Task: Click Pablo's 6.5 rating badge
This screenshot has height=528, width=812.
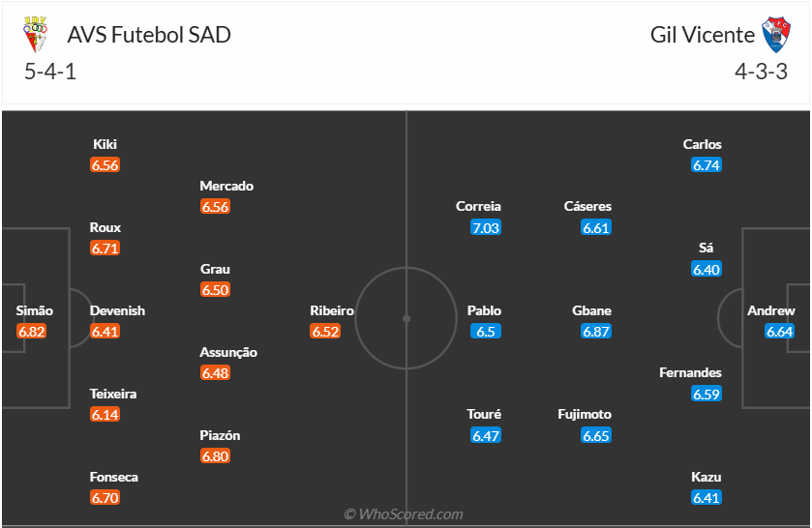Action: [485, 332]
